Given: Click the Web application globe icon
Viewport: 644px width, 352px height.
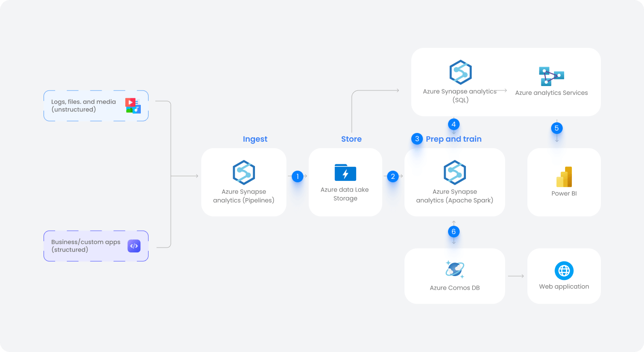Looking at the screenshot, I should tap(564, 271).
